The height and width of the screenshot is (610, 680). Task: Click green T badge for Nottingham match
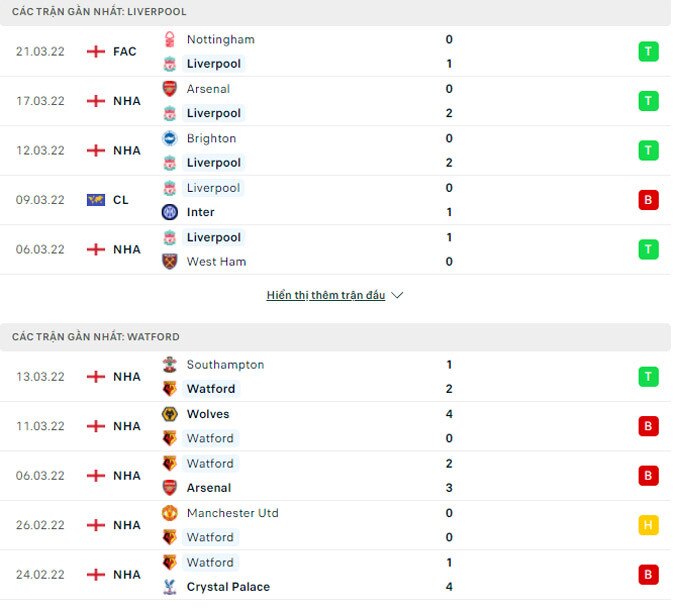click(x=649, y=51)
